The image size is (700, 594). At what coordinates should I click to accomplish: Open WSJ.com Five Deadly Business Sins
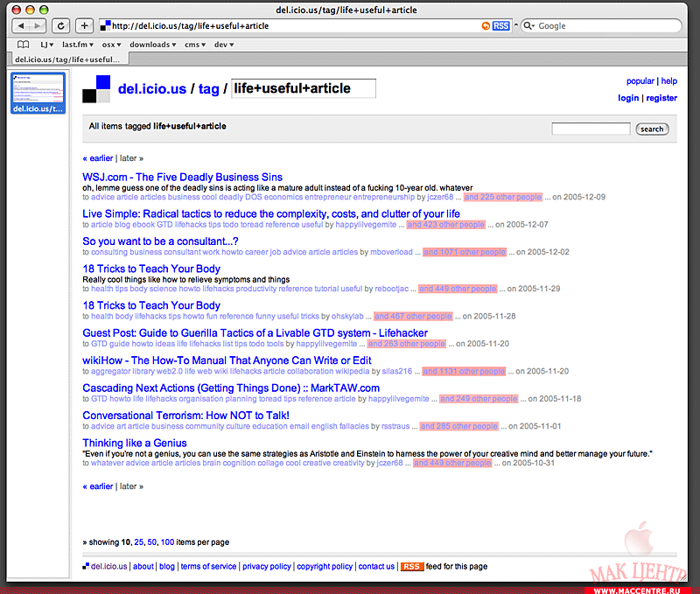pos(182,178)
